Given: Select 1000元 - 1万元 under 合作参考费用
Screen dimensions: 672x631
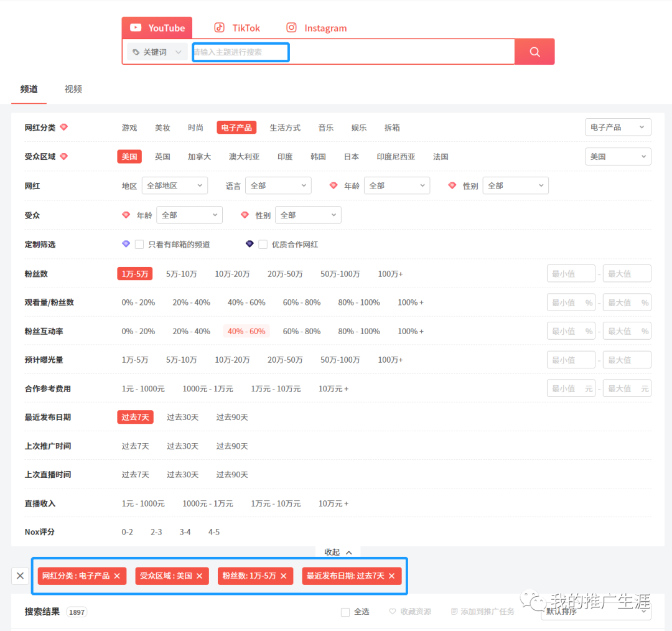Looking at the screenshot, I should click(208, 389).
